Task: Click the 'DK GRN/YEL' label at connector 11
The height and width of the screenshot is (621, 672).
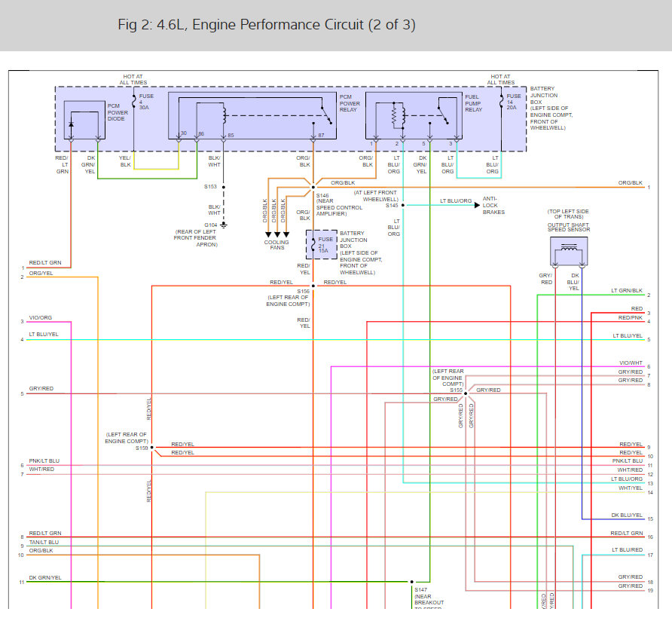Action: pos(45,578)
